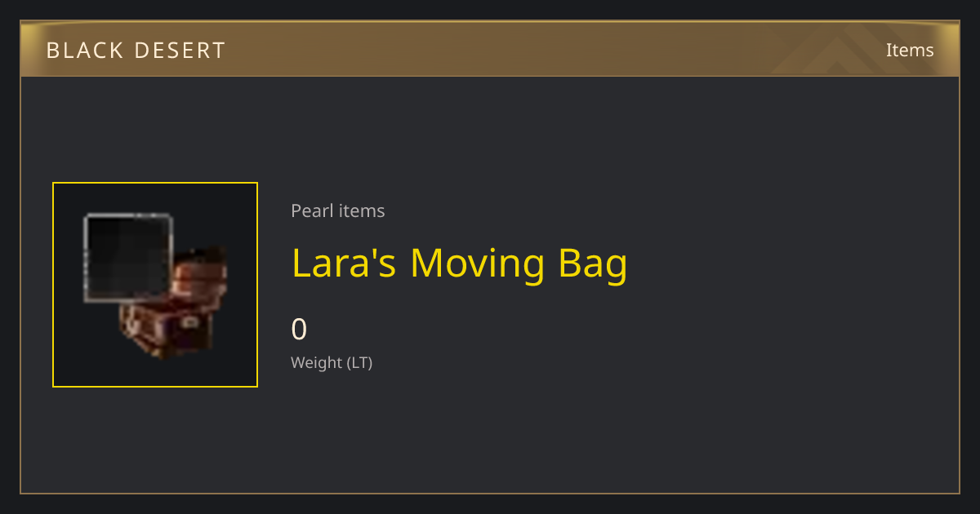The image size is (980, 514).
Task: Click the gold header banner bar
Action: [x=490, y=49]
